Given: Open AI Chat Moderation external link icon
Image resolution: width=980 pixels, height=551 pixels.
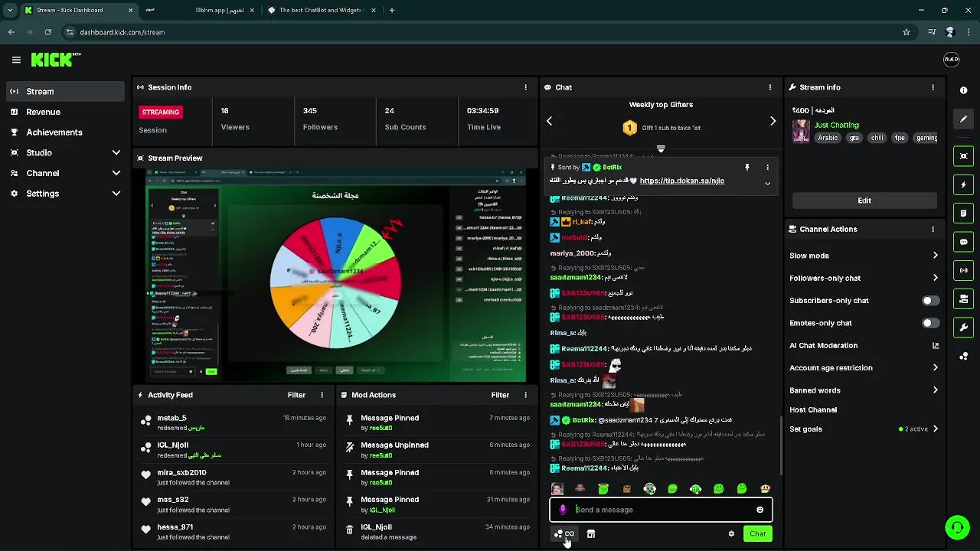Looking at the screenshot, I should point(935,346).
